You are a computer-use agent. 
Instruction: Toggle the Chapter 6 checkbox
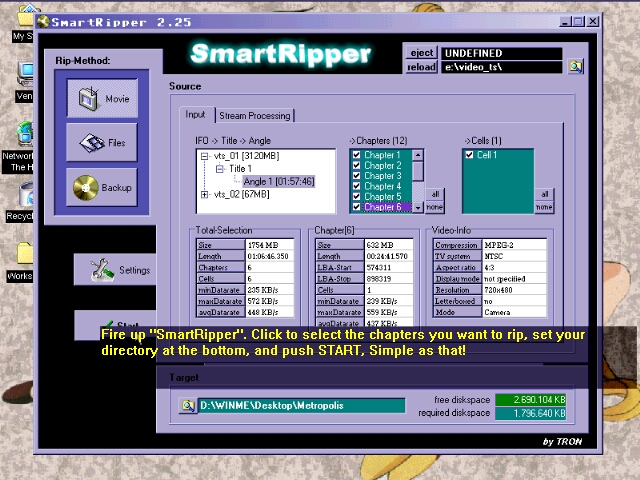point(356,207)
